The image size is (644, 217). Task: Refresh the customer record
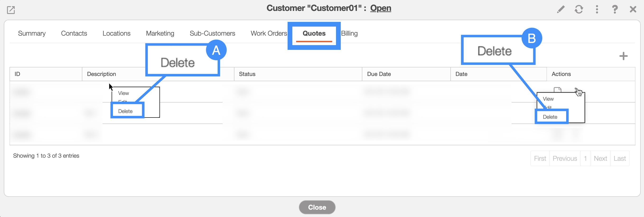(x=579, y=9)
